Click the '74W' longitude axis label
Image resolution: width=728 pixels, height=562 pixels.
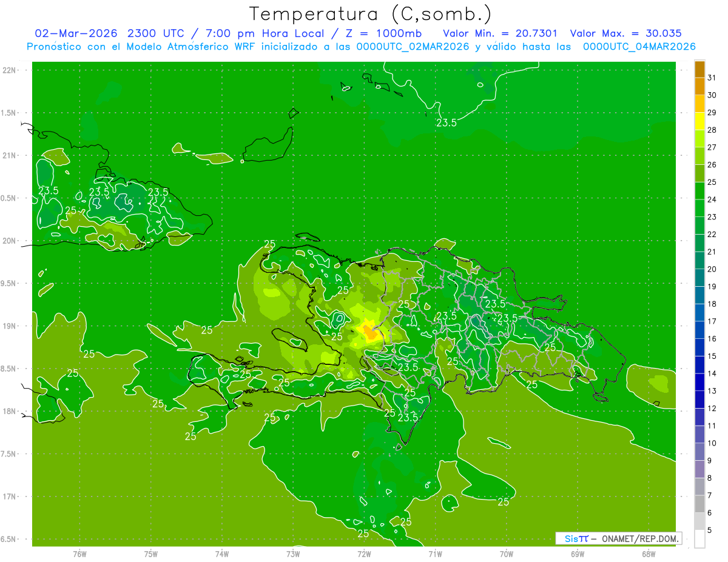[x=222, y=554]
